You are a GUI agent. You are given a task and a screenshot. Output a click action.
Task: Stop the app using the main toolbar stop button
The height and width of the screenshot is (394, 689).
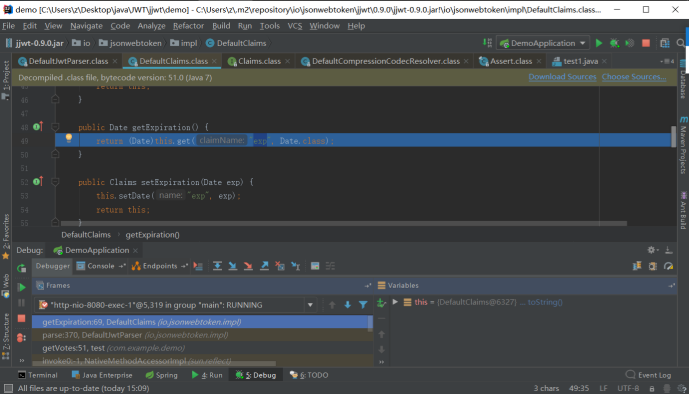pyautogui.click(x=645, y=43)
